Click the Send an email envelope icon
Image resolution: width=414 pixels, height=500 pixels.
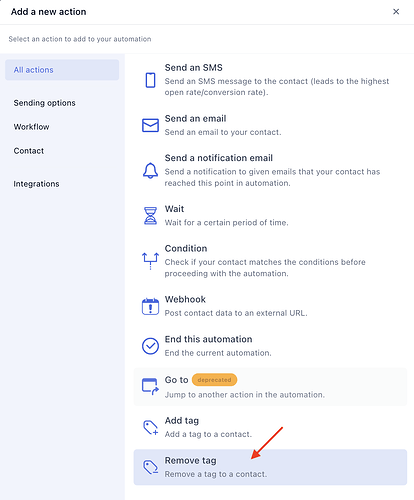tap(150, 125)
